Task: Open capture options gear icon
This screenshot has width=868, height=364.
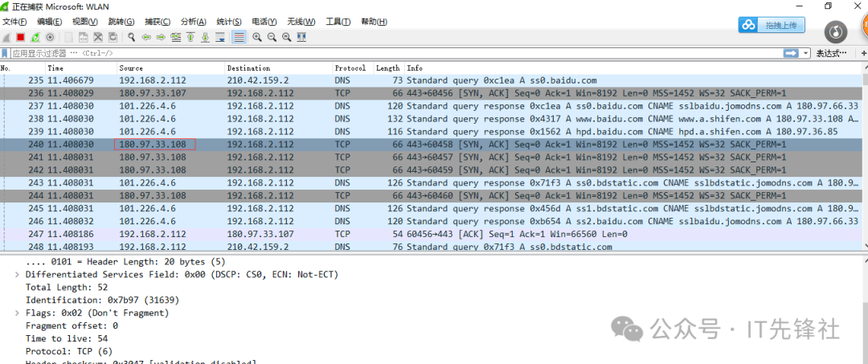Action: 50,37
